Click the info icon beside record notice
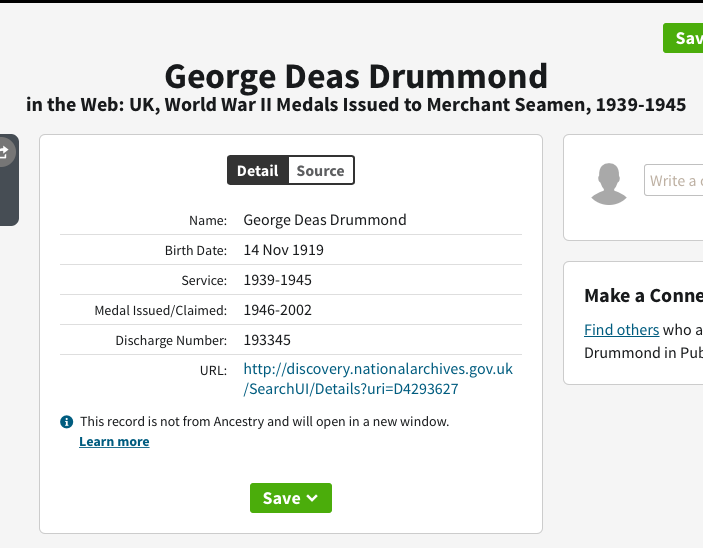703x548 pixels. tap(66, 422)
